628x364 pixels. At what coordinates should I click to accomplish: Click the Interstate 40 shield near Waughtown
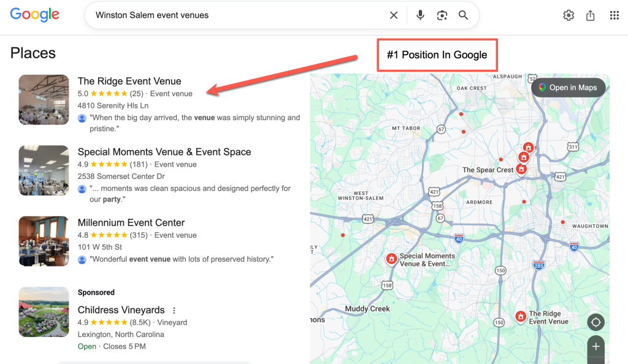coord(574,246)
